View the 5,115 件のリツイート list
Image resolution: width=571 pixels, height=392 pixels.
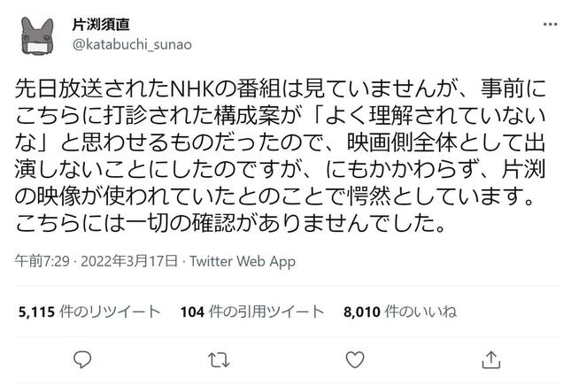88,311
